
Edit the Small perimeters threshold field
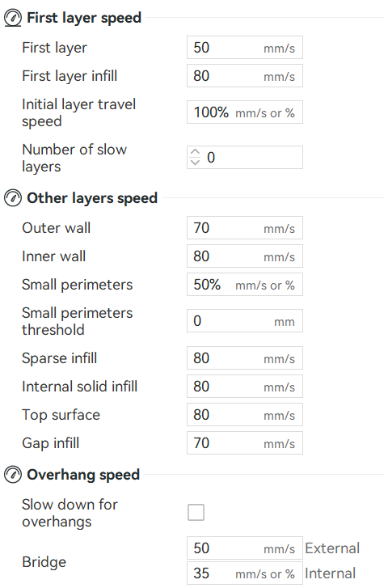click(245, 321)
